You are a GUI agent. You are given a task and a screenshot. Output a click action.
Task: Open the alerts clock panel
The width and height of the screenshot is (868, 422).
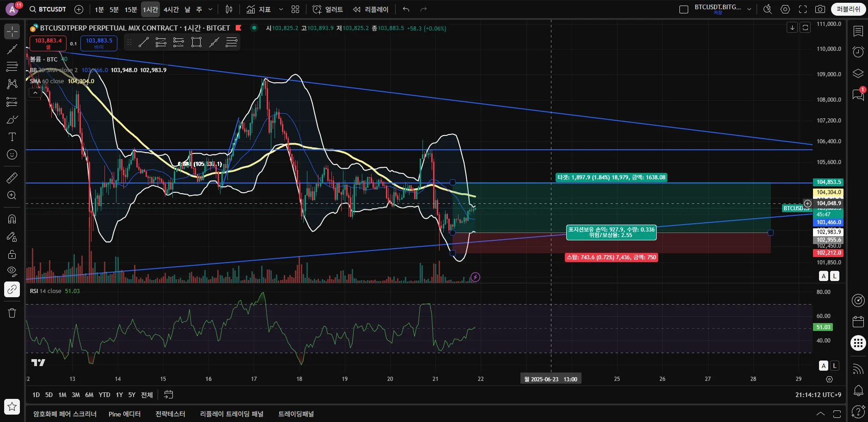(858, 52)
